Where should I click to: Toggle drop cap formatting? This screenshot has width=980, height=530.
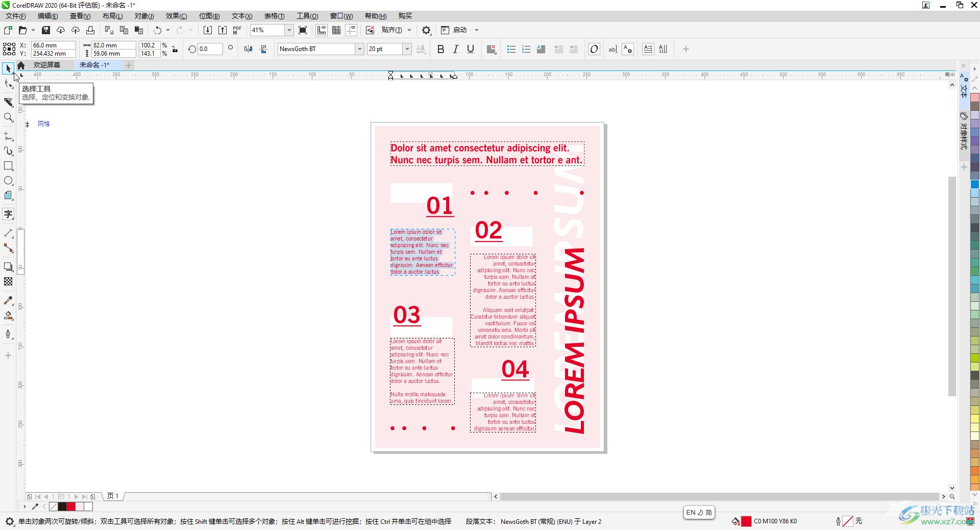pos(541,49)
